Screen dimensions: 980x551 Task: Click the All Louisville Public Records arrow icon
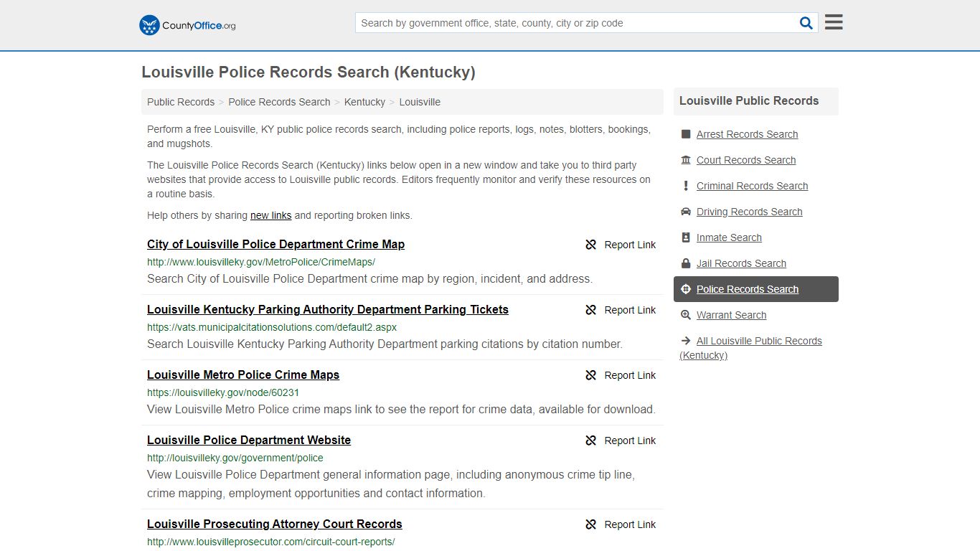(x=686, y=341)
